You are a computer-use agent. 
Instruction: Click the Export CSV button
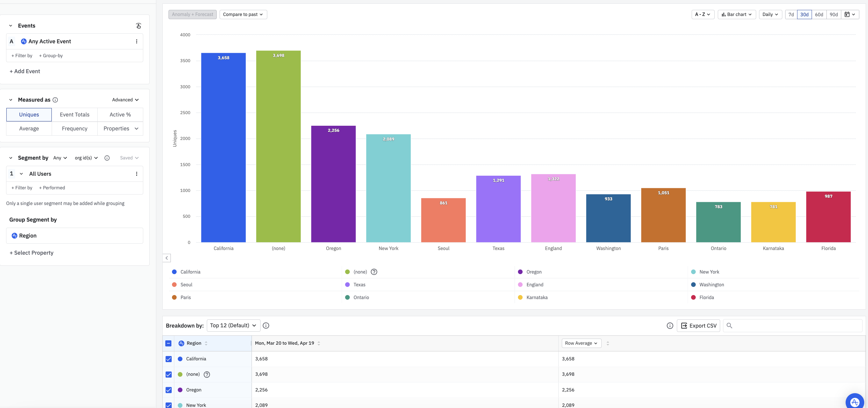(699, 326)
